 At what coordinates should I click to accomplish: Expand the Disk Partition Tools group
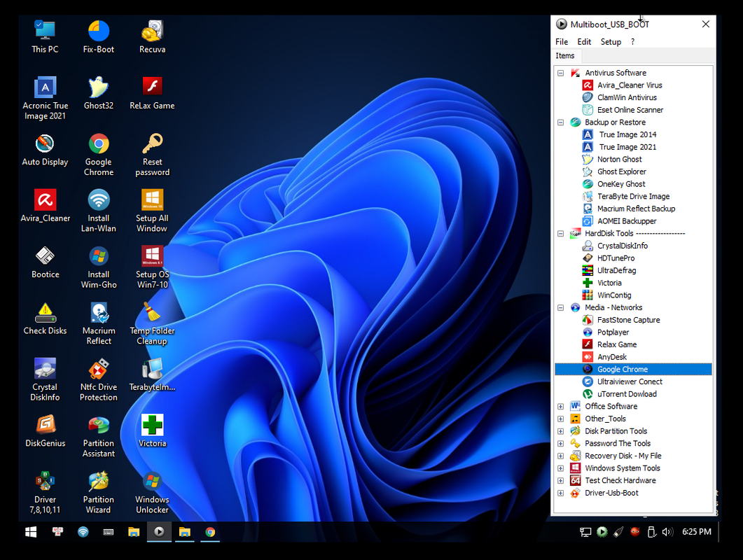560,431
